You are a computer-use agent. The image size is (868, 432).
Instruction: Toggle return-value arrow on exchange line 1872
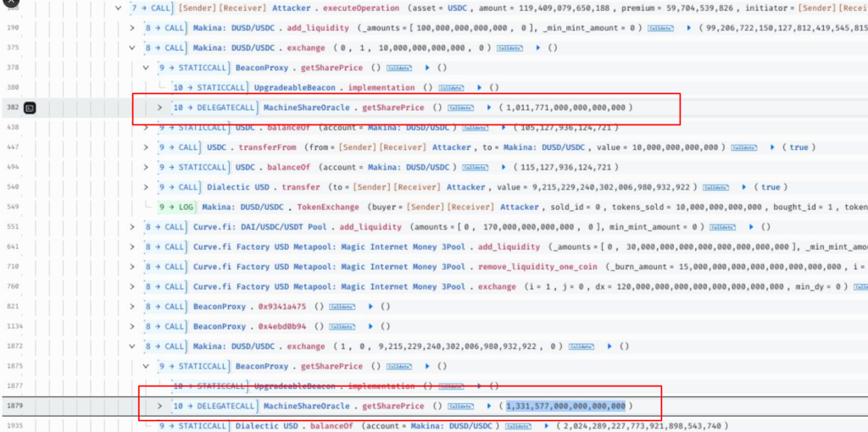pos(609,346)
